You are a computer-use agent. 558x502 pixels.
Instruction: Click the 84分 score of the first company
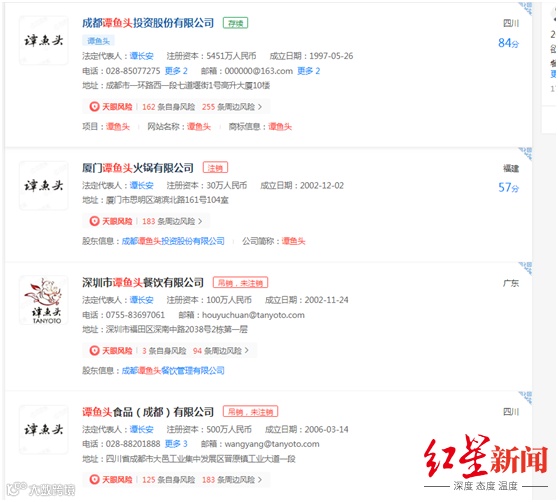click(x=508, y=43)
